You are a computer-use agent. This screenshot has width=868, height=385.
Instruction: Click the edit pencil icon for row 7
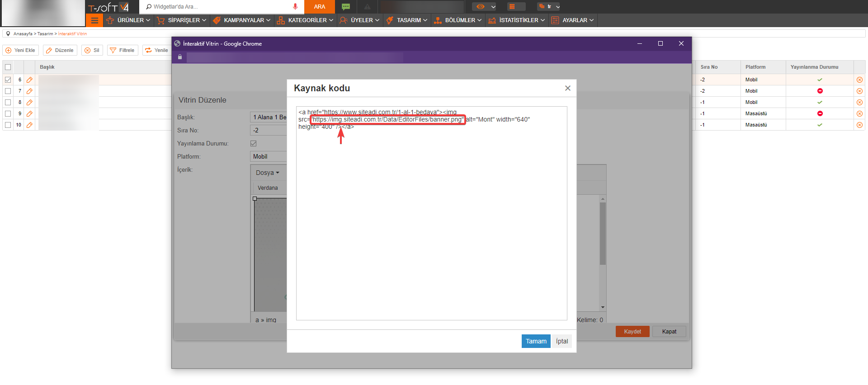pyautogui.click(x=29, y=91)
